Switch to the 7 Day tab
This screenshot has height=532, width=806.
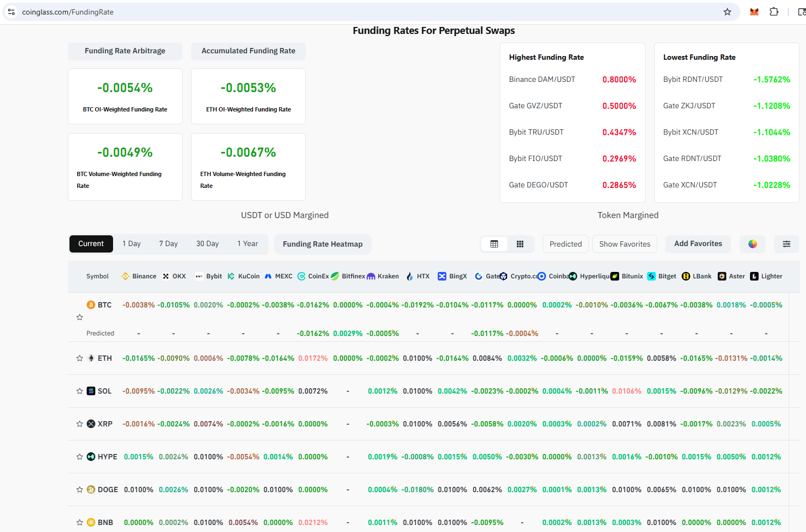169,244
